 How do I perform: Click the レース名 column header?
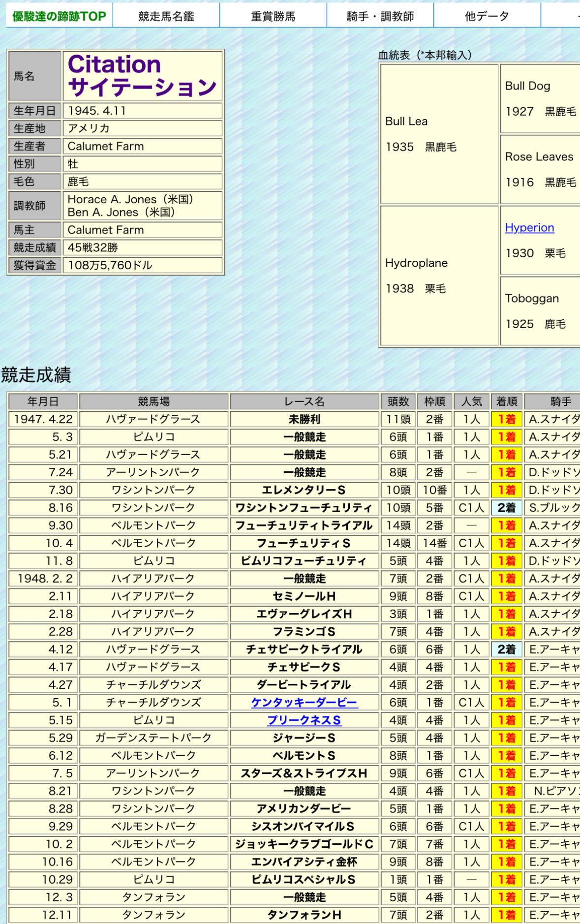click(305, 401)
